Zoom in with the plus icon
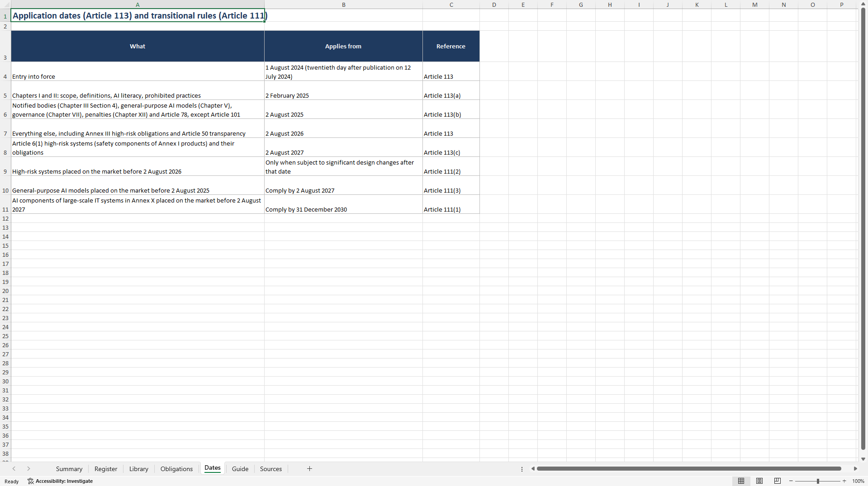This screenshot has height=486, width=868. tap(844, 481)
